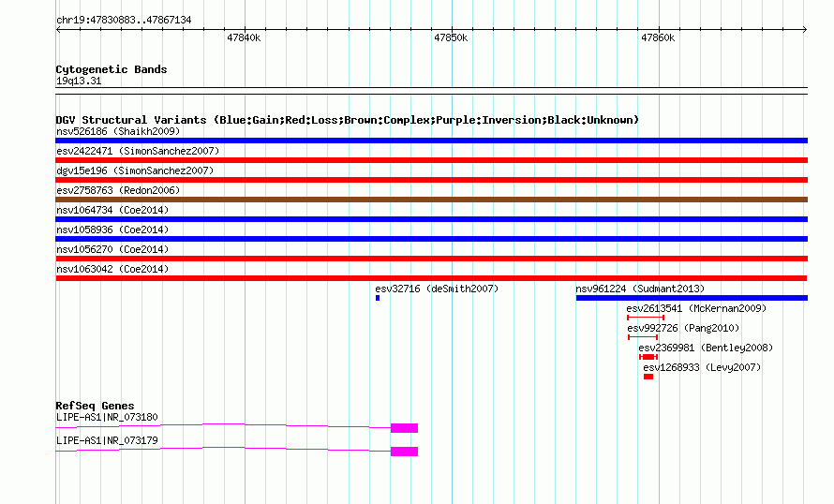
Task: Select the nsv526186 (Shaikh2009) label
Action: click(118, 131)
